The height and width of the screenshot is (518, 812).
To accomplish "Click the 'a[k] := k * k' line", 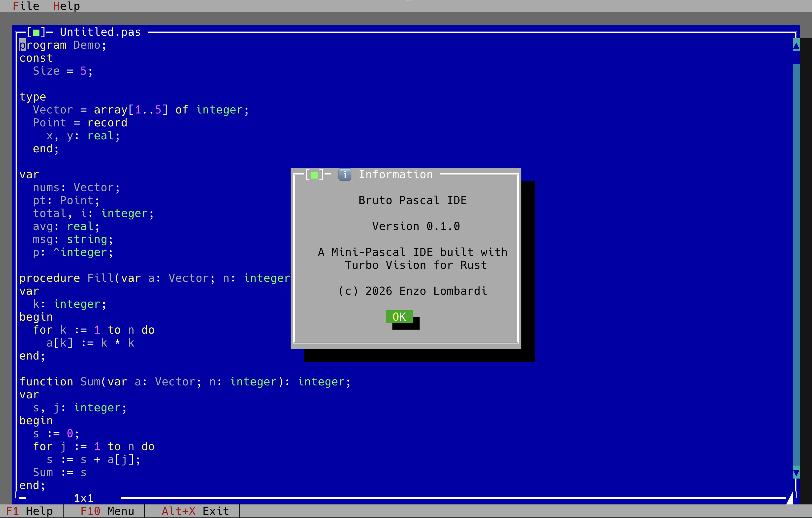I will [90, 343].
